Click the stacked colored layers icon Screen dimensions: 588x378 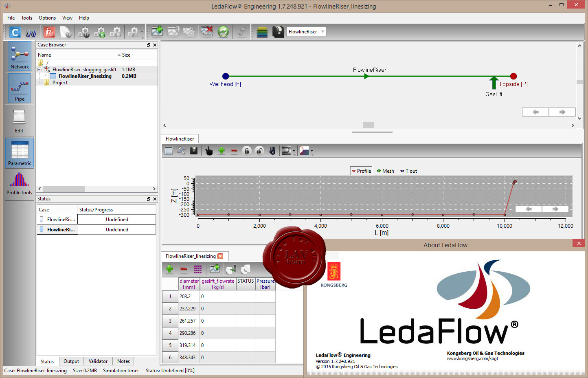(262, 32)
